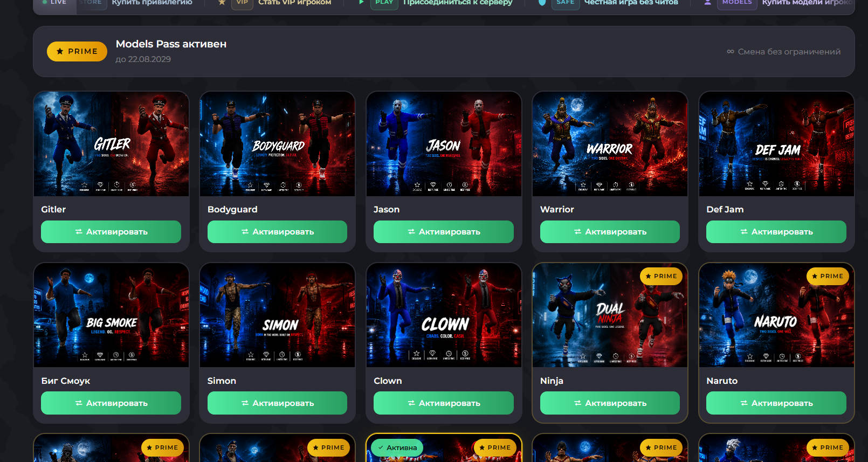Image resolution: width=868 pixels, height=462 pixels.
Task: Click the yellow PRIME badge beside Models Pass
Action: (77, 51)
